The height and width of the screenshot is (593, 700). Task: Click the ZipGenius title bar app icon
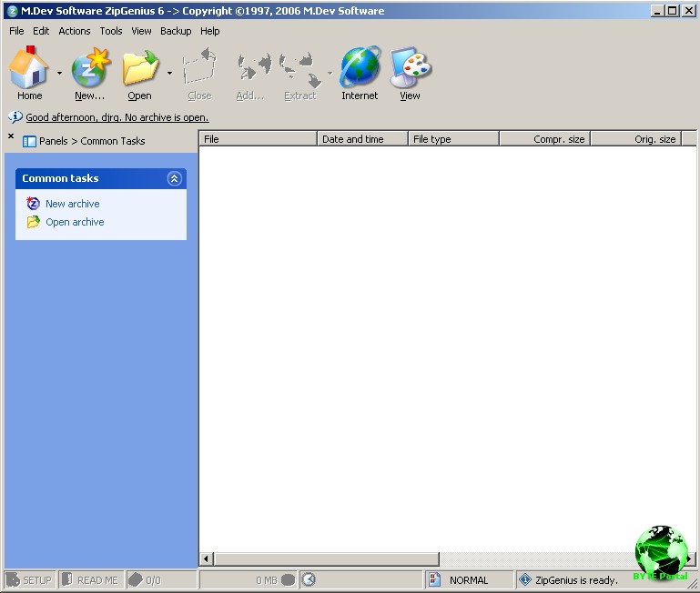pyautogui.click(x=13, y=11)
